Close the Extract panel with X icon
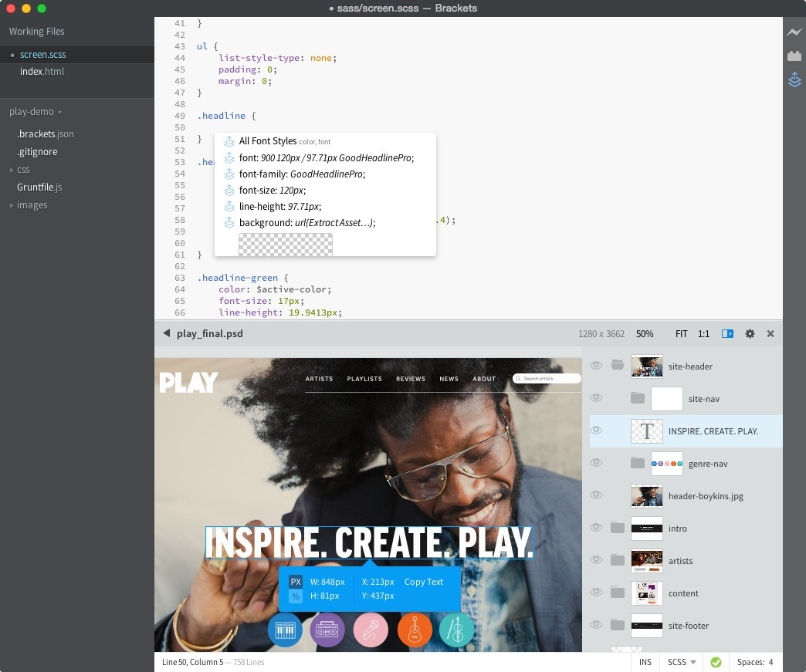Screen dimensions: 806x672 pos(770,334)
